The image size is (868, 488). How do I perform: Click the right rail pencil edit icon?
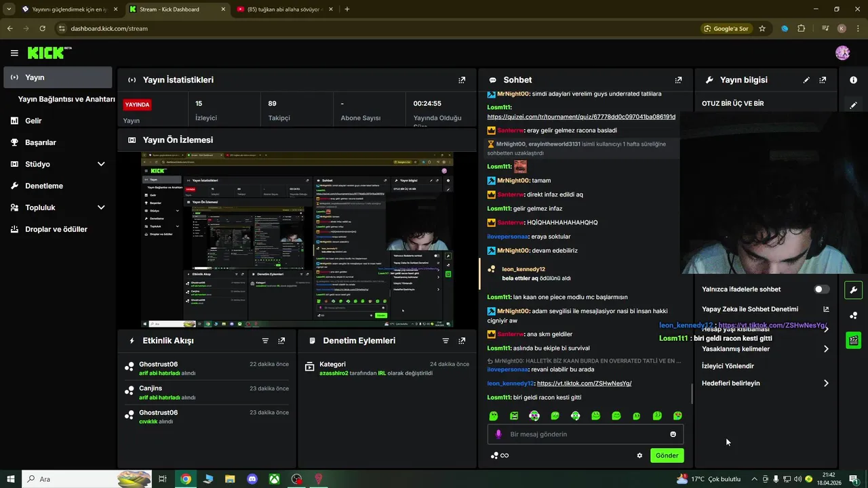[853, 105]
